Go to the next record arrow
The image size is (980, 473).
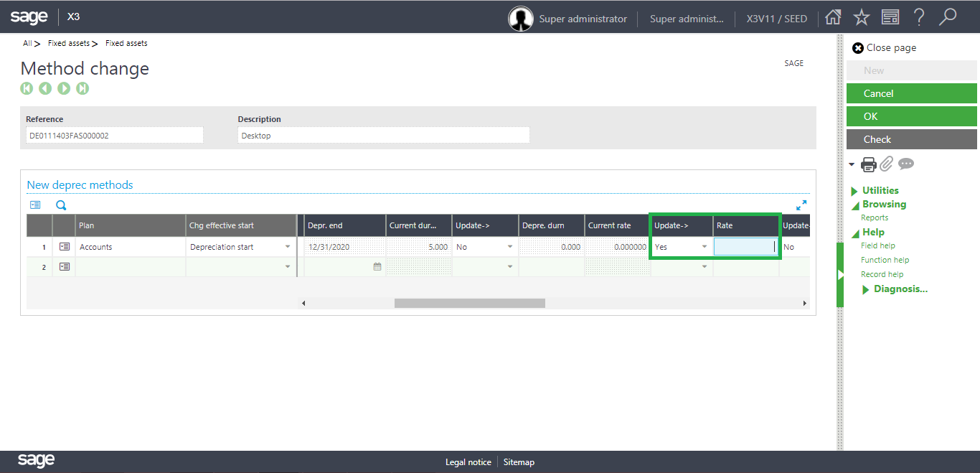65,88
